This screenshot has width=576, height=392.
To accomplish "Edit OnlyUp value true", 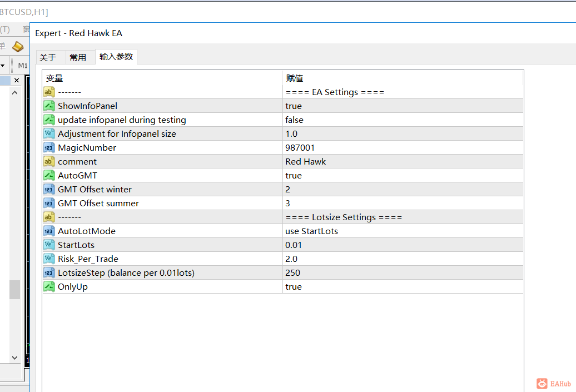I will coord(403,286).
